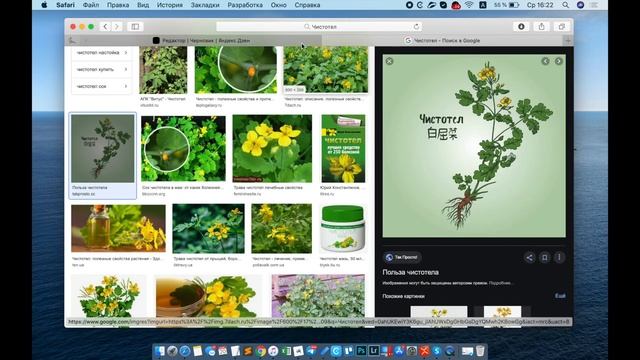Click 'Подробнее' about image copyright
Image resolution: width=640 pixels, height=360 pixels.
coord(500,283)
